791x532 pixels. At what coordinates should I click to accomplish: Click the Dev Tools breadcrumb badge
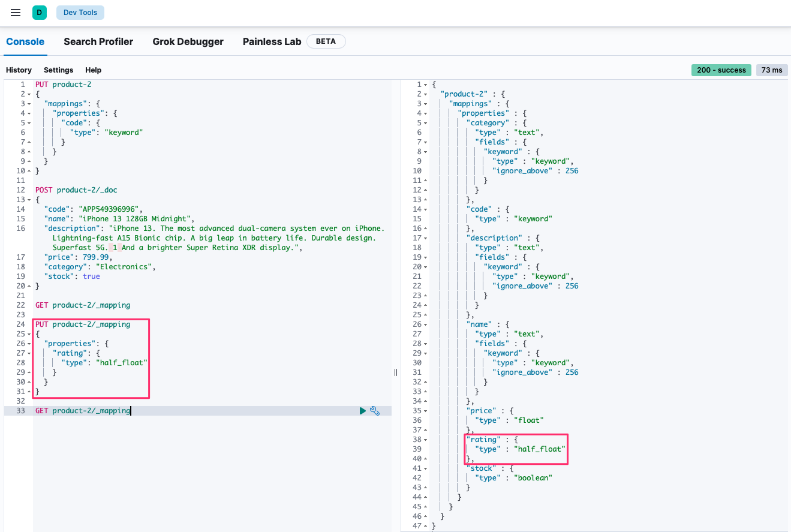click(80, 13)
